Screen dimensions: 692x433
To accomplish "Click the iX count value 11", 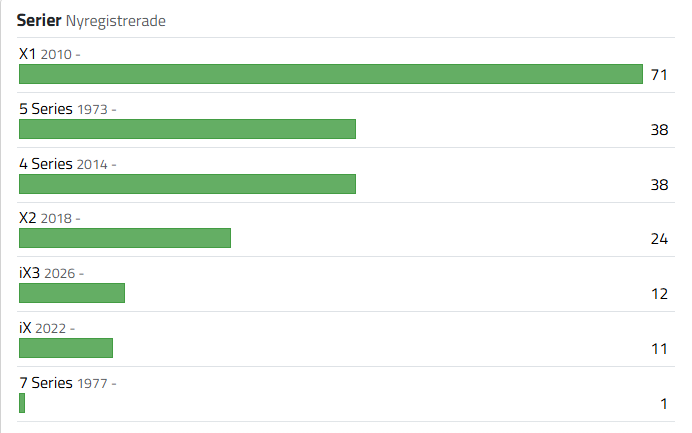I will pyautogui.click(x=658, y=349).
